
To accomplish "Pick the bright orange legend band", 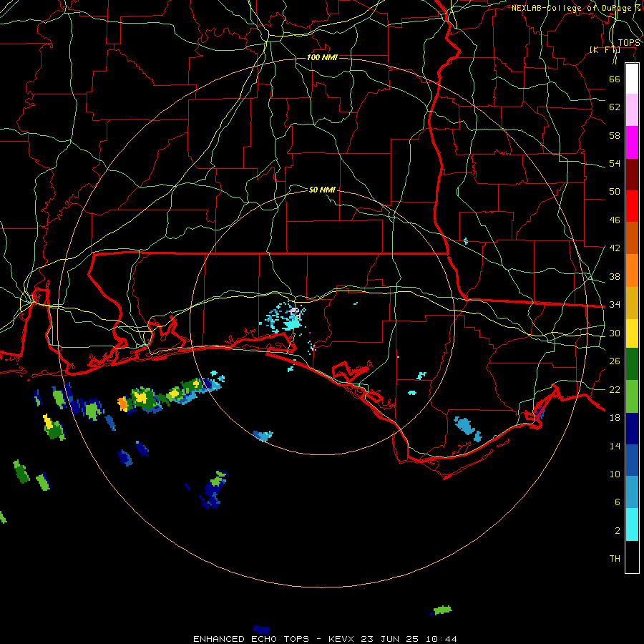I will tap(632, 270).
